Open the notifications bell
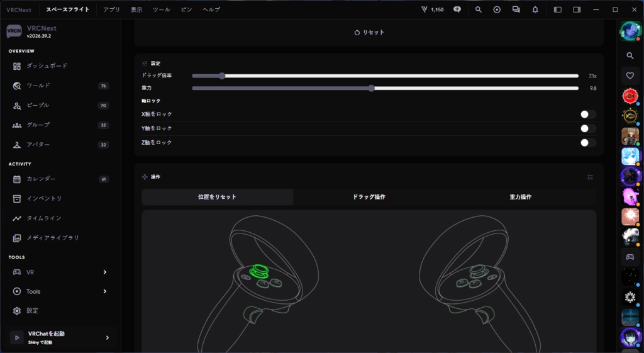This screenshot has width=644, height=353. tap(535, 9)
